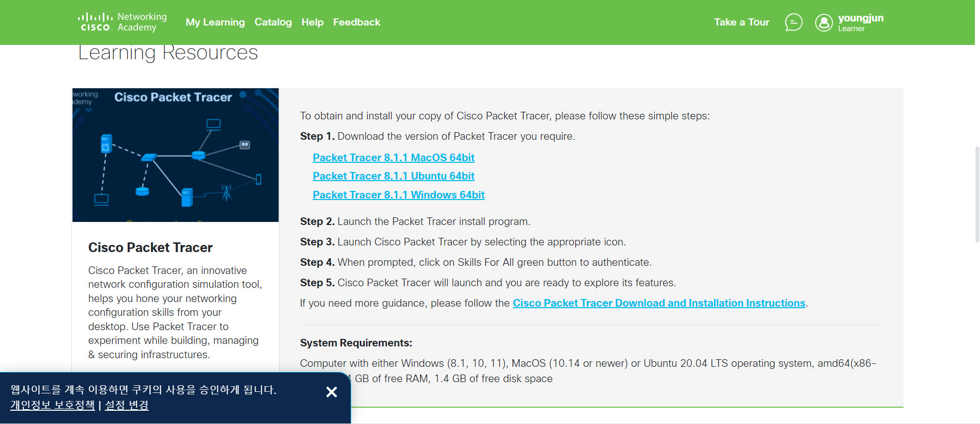Open Cisco Packet Tracer Download and Installation Instructions

click(659, 303)
